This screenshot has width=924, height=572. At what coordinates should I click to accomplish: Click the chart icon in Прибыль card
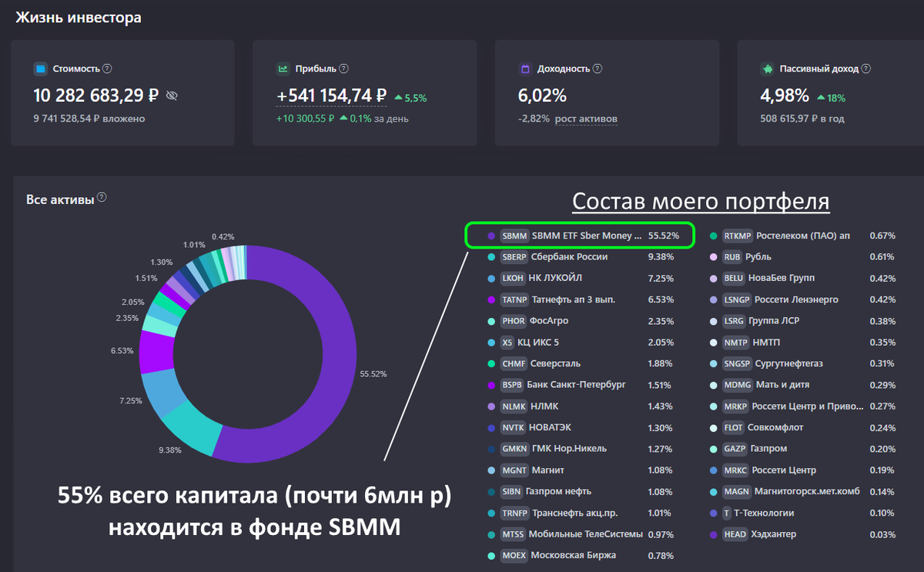[x=283, y=69]
